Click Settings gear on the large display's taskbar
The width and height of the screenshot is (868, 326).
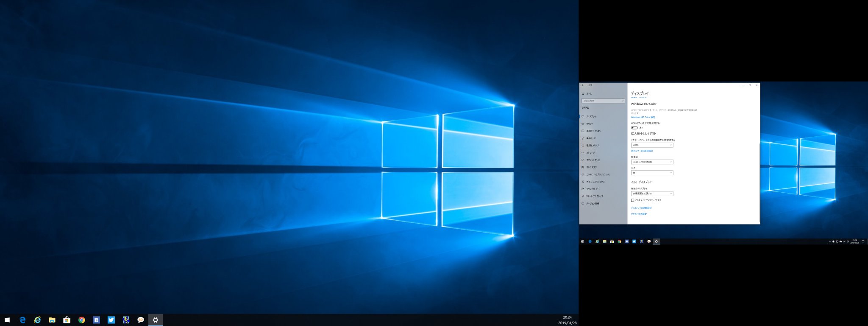click(156, 320)
